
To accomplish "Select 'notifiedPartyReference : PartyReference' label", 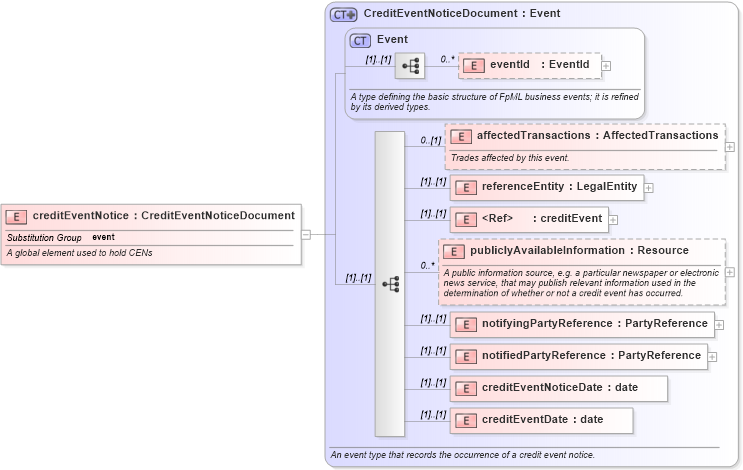I will [591, 355].
